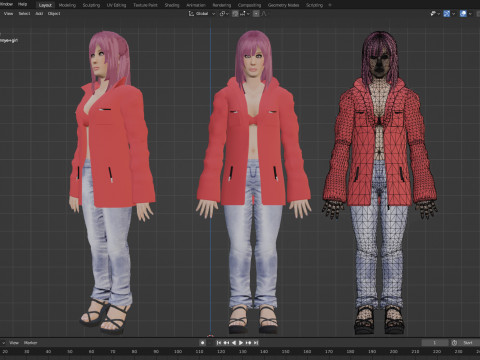This screenshot has height=360, width=480.
Task: Switch to the Sculpting workspace tab
Action: click(x=91, y=5)
